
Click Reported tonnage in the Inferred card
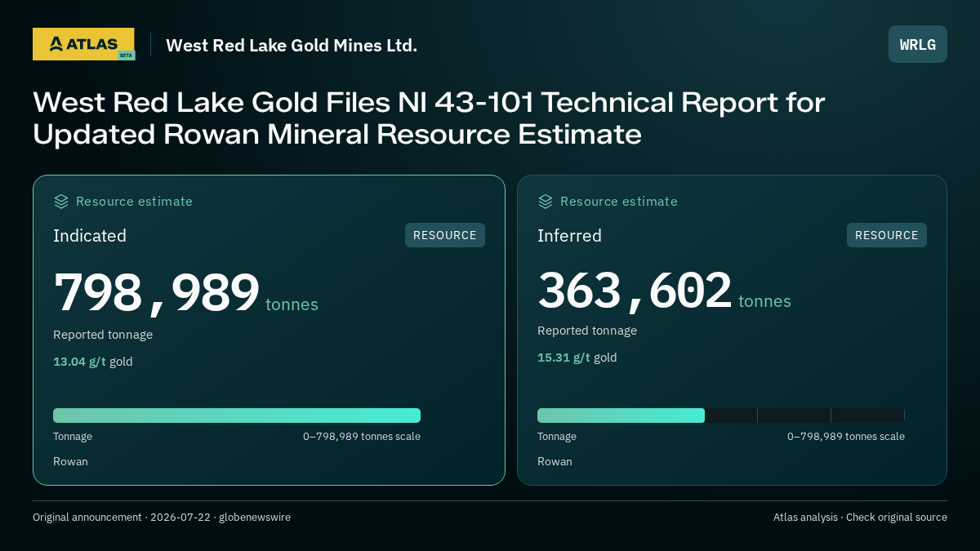pyautogui.click(x=587, y=331)
